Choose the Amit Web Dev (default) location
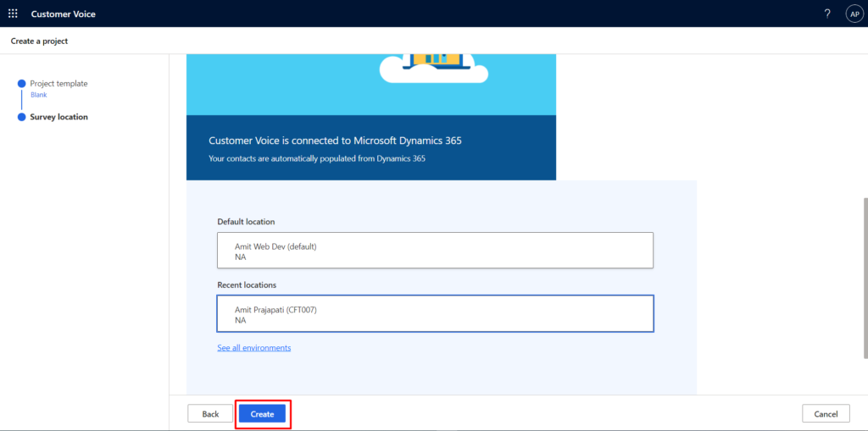868x431 pixels. click(x=435, y=251)
